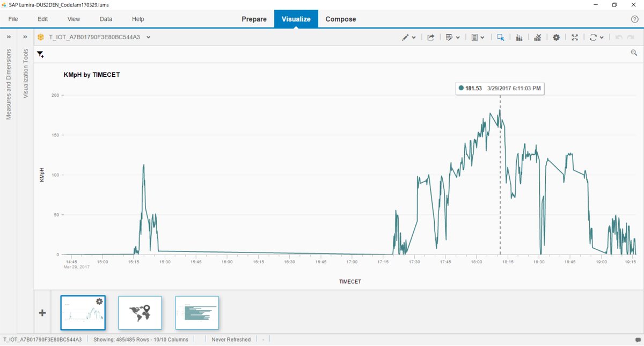
Task: Expand the Measures and Dimensions panel
Action: 9,37
